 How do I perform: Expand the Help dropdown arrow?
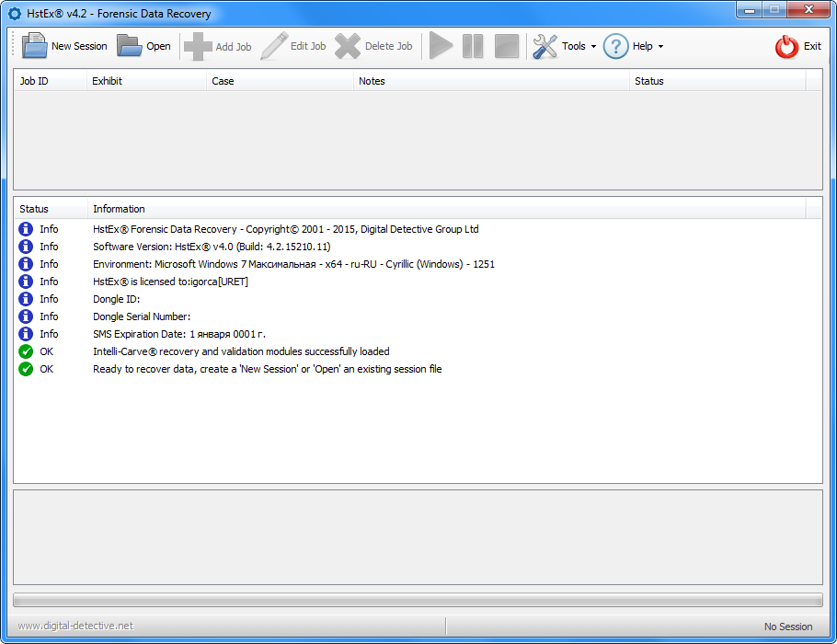(x=660, y=46)
